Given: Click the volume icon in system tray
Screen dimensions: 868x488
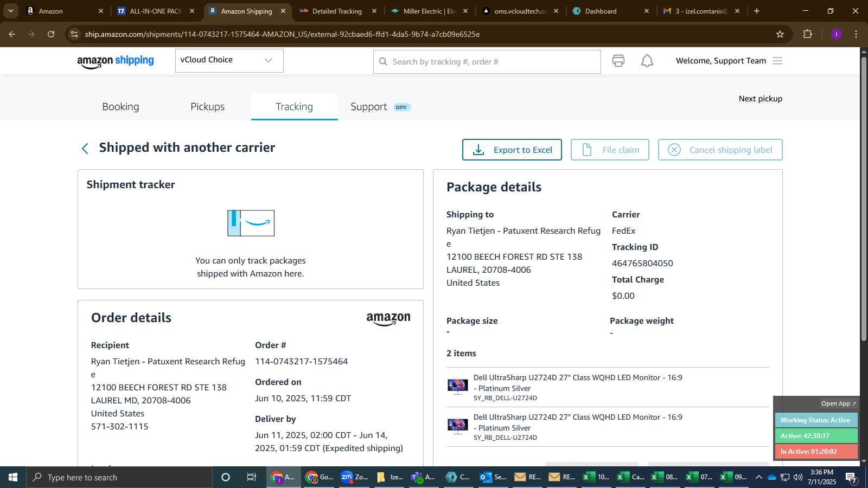Looking at the screenshot, I should [x=797, y=477].
